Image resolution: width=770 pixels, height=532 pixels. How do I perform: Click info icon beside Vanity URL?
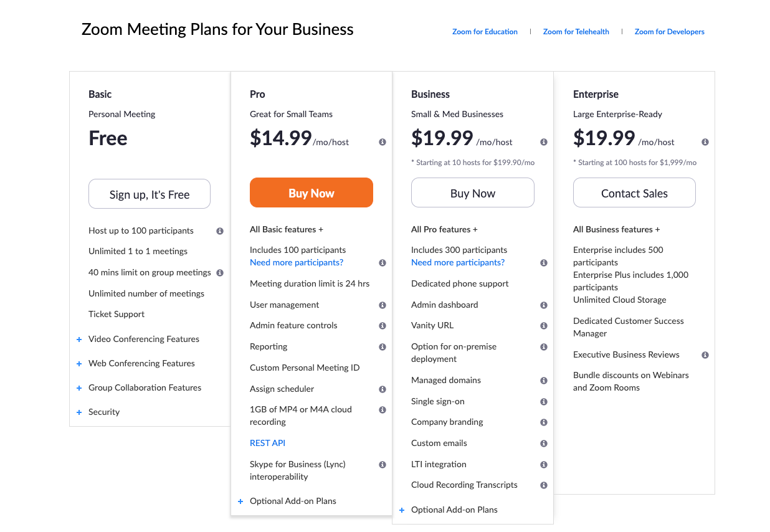click(x=544, y=326)
